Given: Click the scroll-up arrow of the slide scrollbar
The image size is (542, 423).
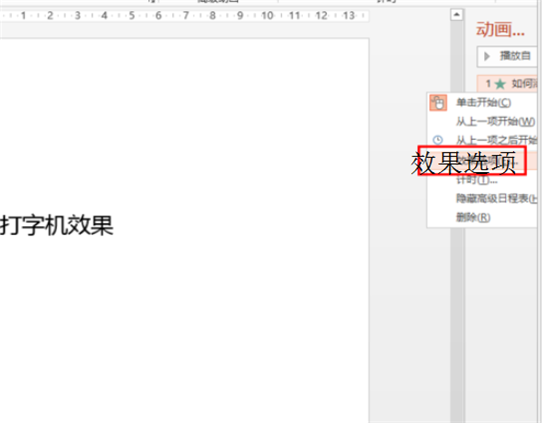Looking at the screenshot, I should click(457, 15).
